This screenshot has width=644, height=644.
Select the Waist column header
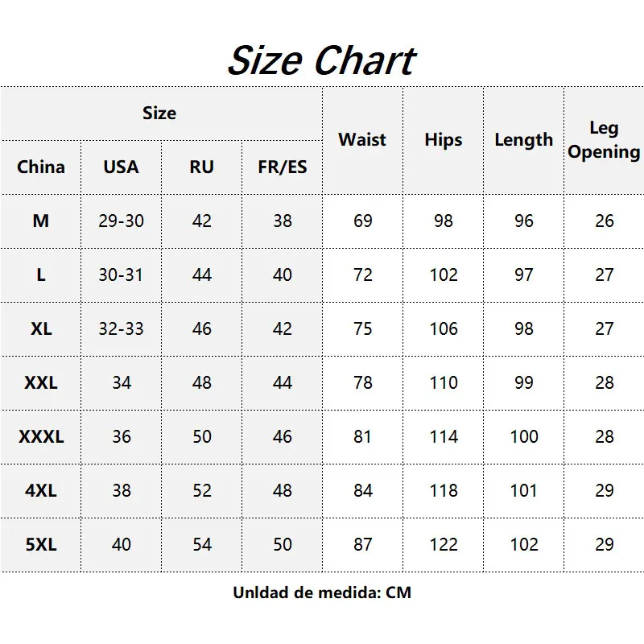362,140
